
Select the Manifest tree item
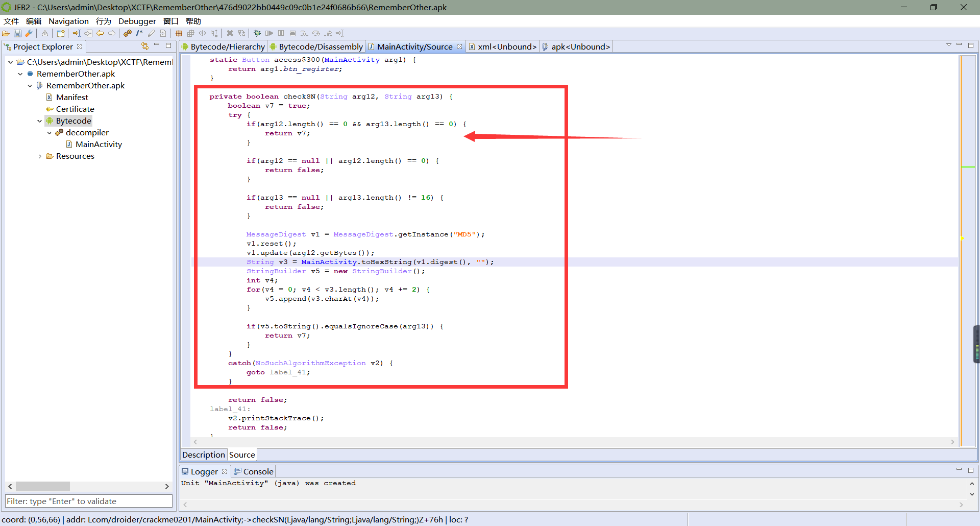pos(67,97)
